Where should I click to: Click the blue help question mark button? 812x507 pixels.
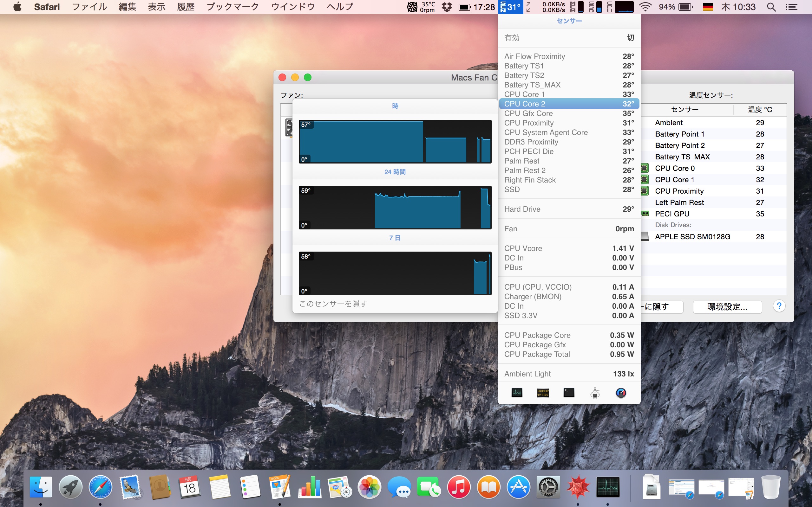tap(779, 306)
